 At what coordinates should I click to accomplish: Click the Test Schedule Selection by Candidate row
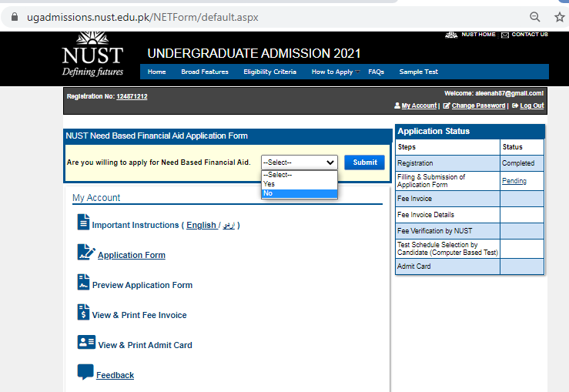click(470, 249)
